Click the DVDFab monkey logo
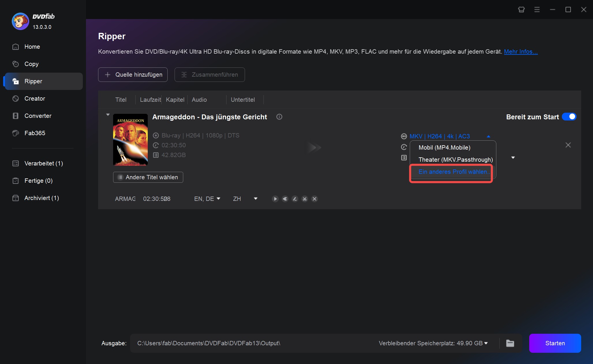The image size is (593, 364). coord(20,21)
